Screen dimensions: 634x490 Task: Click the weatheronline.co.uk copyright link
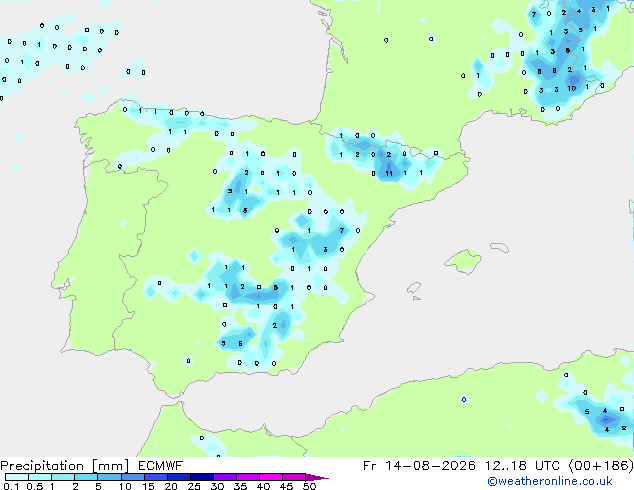[x=550, y=481]
